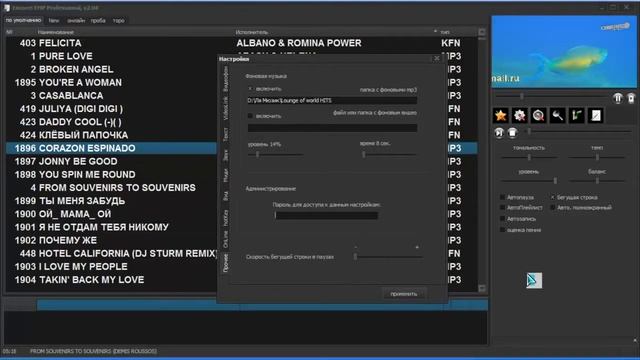Click the темп slider
Screen dimensions: 640x360
[597, 157]
